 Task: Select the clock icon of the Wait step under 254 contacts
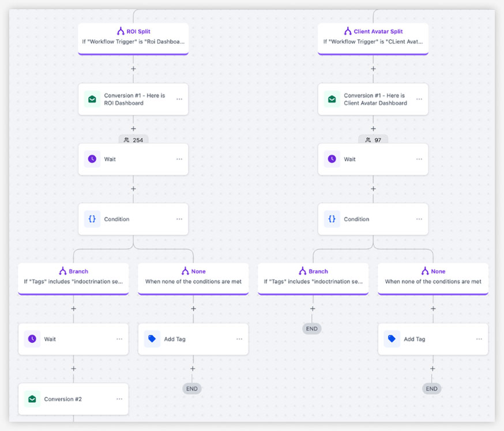pyautogui.click(x=92, y=159)
